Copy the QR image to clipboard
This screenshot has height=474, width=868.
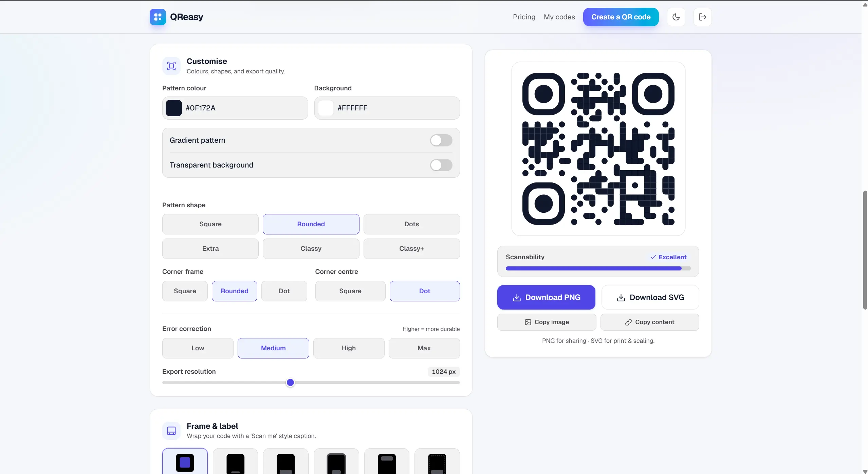pos(547,322)
